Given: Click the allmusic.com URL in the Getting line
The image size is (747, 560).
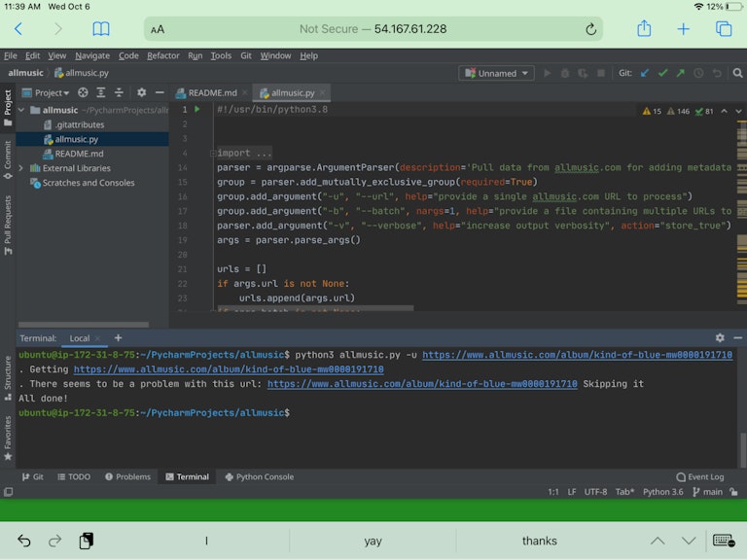Looking at the screenshot, I should 229,369.
